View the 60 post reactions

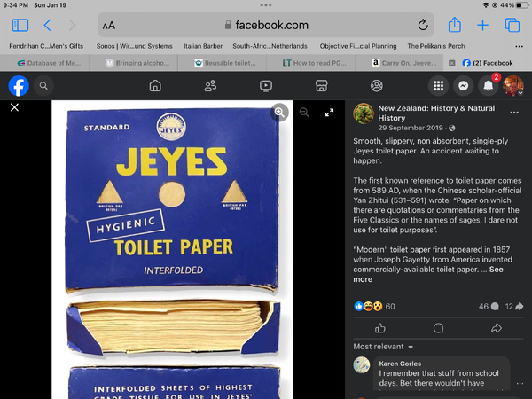click(x=374, y=307)
